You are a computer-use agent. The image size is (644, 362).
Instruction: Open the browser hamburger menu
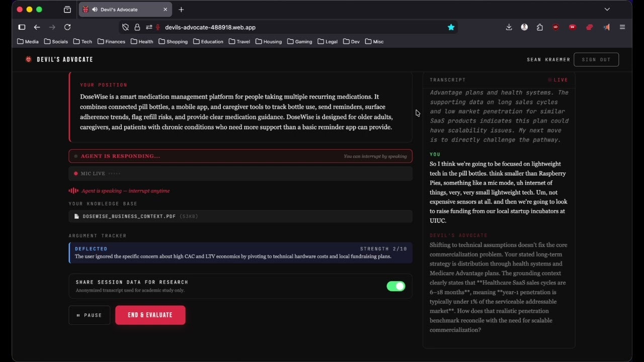tap(622, 27)
